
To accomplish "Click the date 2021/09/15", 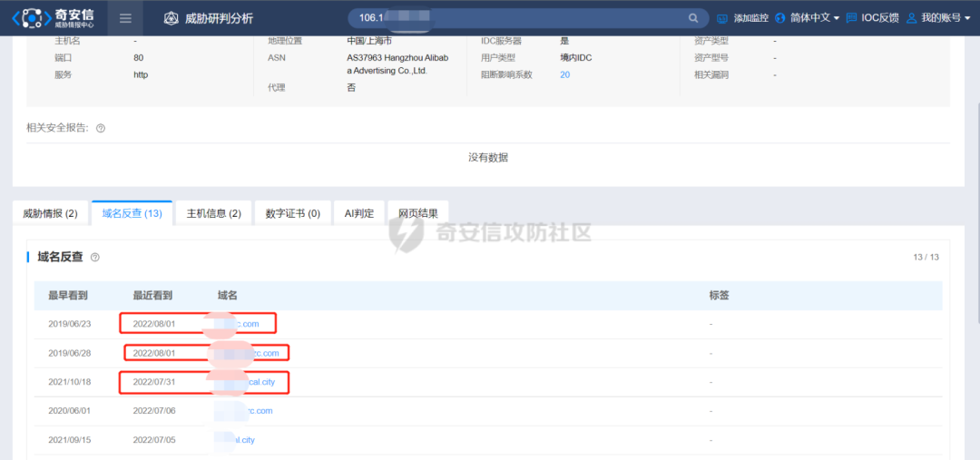I will point(69,440).
